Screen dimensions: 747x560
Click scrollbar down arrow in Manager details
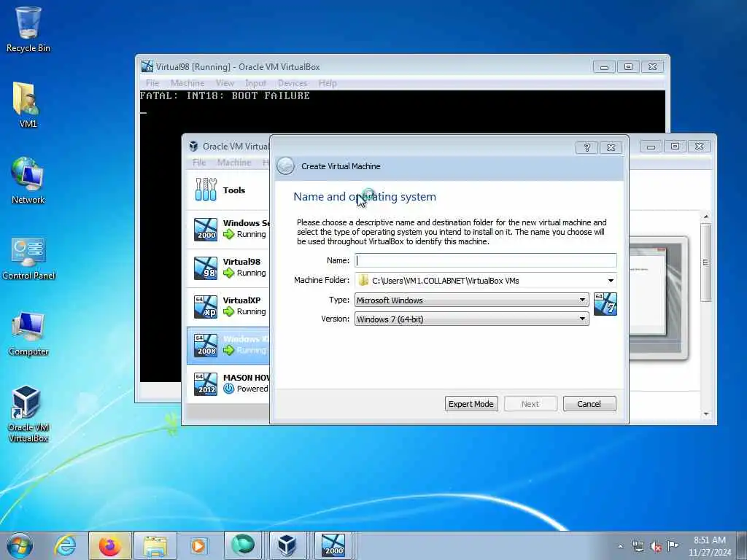point(706,414)
